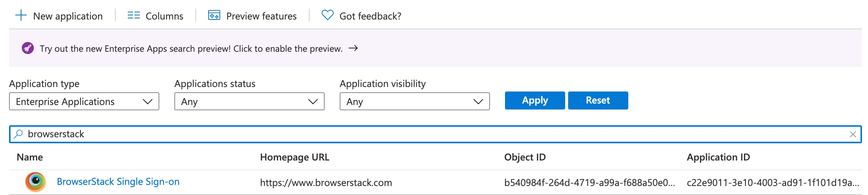Select the Application ID value c22e9011
The width and height of the screenshot is (868, 195).
tap(773, 183)
